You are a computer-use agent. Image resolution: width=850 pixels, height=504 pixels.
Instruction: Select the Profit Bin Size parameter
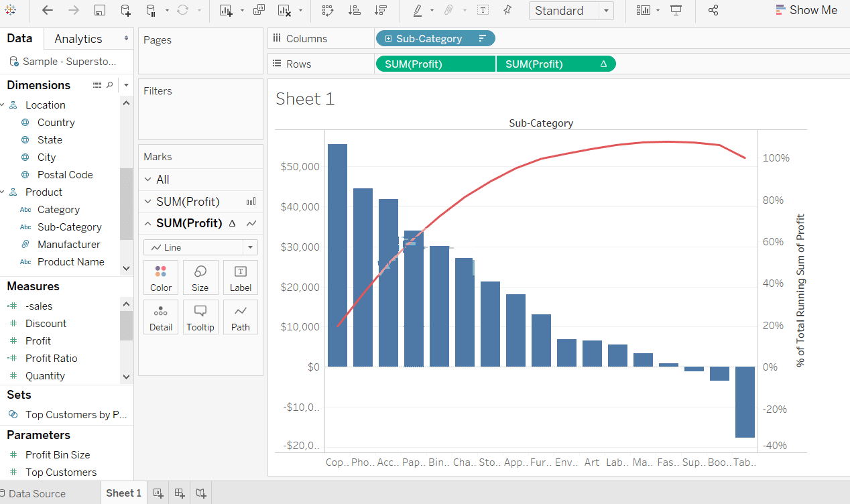click(58, 455)
